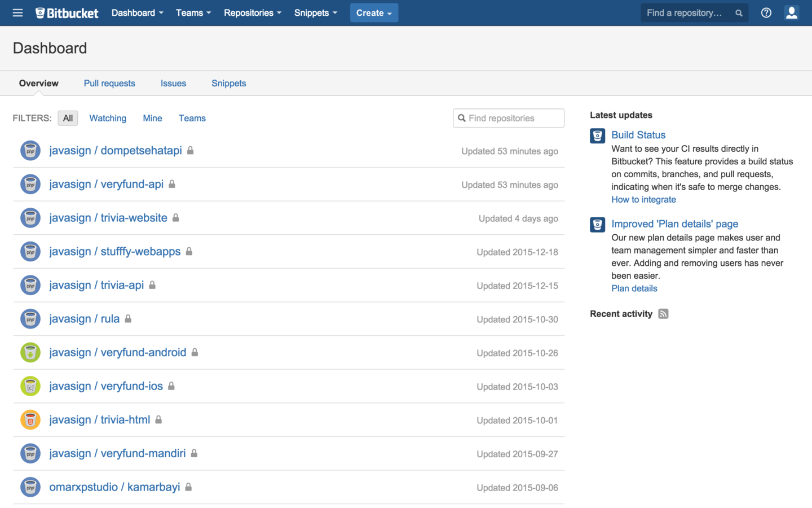Open the Improved 'Plan details' page link
The image size is (812, 508).
(674, 224)
